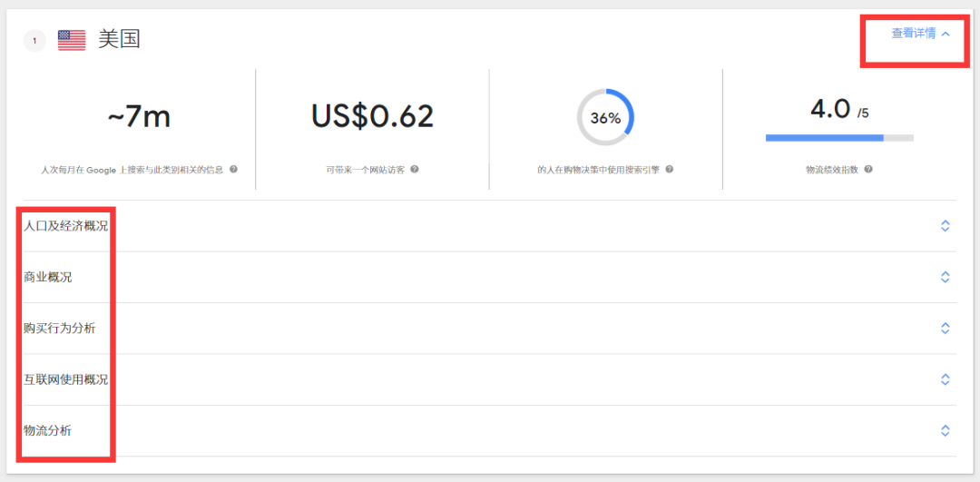The height and width of the screenshot is (482, 980).
Task: Click the 美国 country title
Action: click(x=119, y=40)
